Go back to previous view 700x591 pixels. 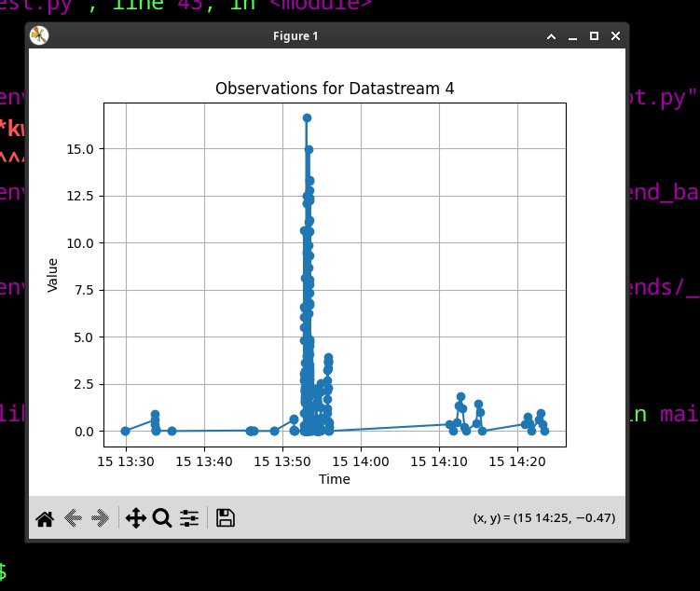[x=72, y=518]
